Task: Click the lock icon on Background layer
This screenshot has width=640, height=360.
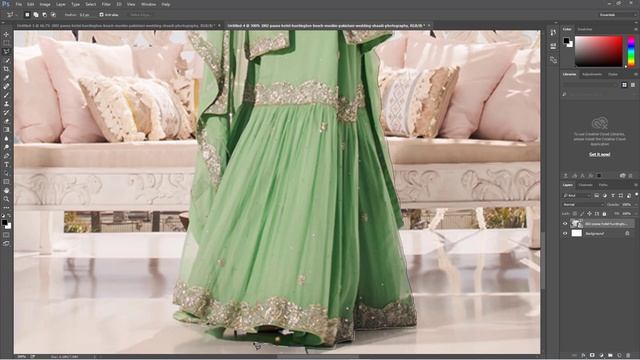Action: [627, 233]
